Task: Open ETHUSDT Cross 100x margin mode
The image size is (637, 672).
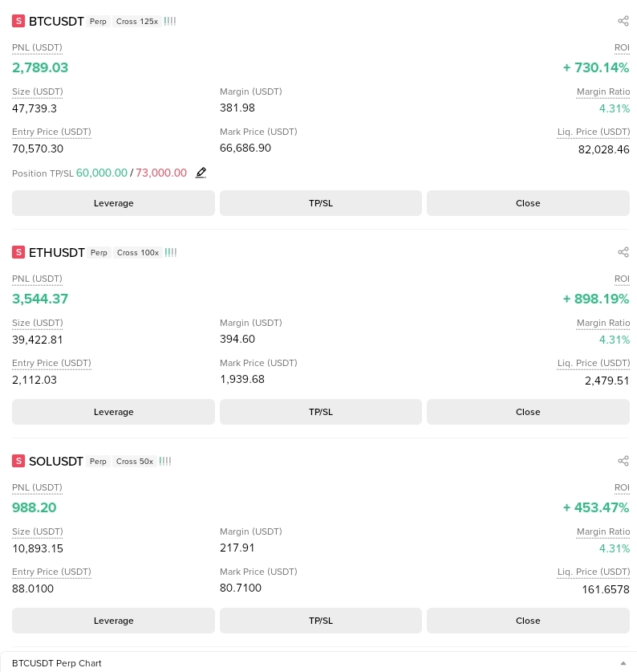Action: (x=138, y=253)
